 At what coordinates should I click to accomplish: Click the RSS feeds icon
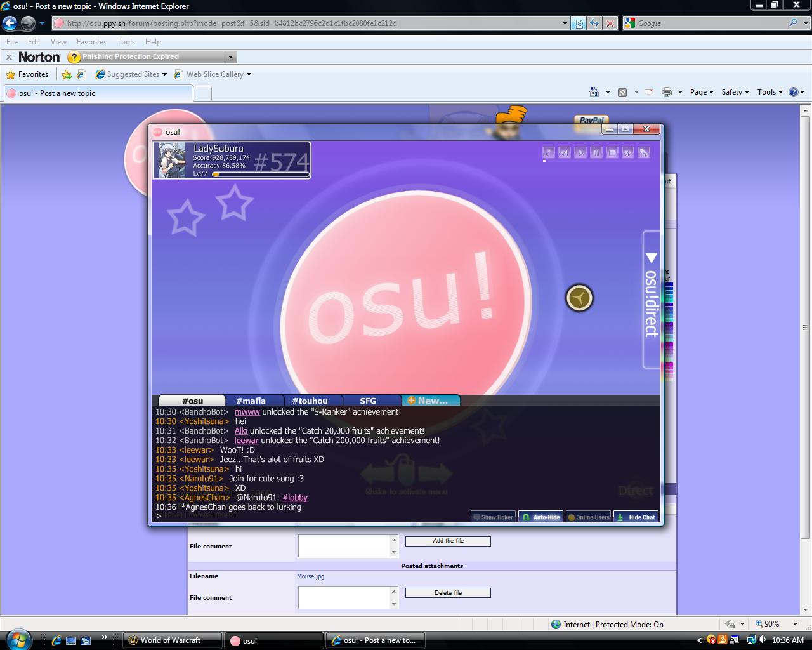[622, 92]
